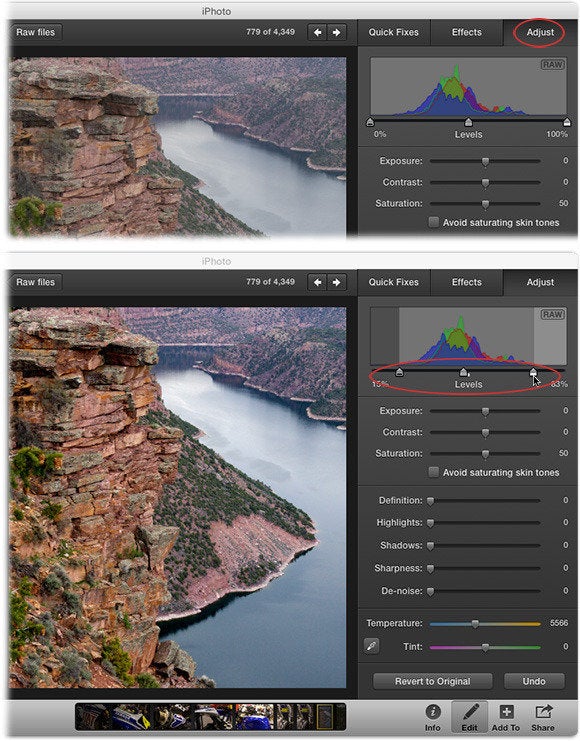
Task: Click the RAW badge in lower histogram
Action: (553, 314)
